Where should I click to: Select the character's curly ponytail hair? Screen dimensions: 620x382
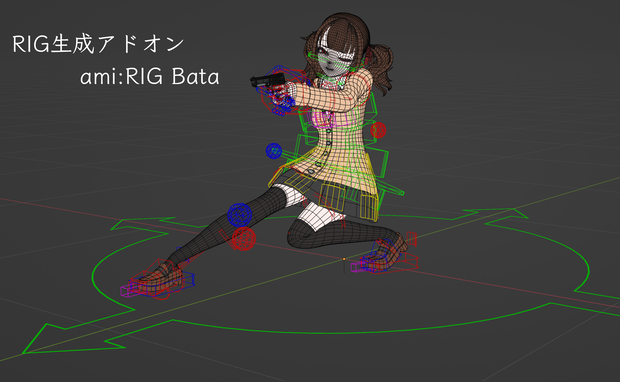point(381,69)
